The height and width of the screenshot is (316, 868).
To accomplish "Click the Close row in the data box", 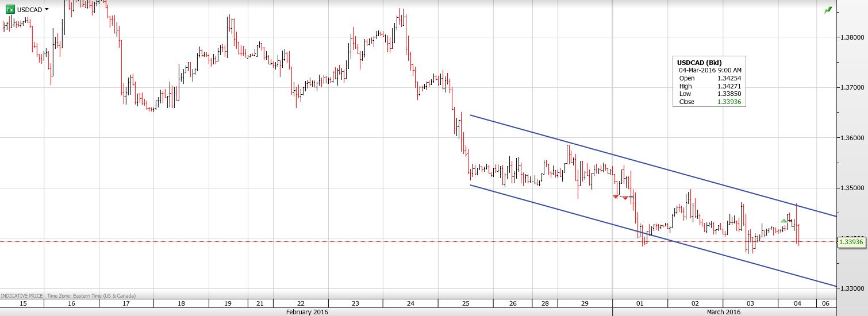I will tap(709, 102).
